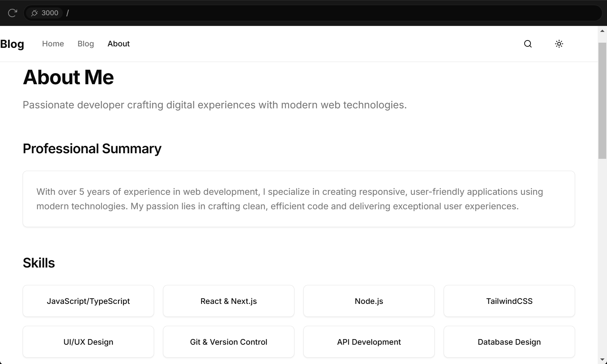Click the TailwindCSS skill card

(509, 301)
